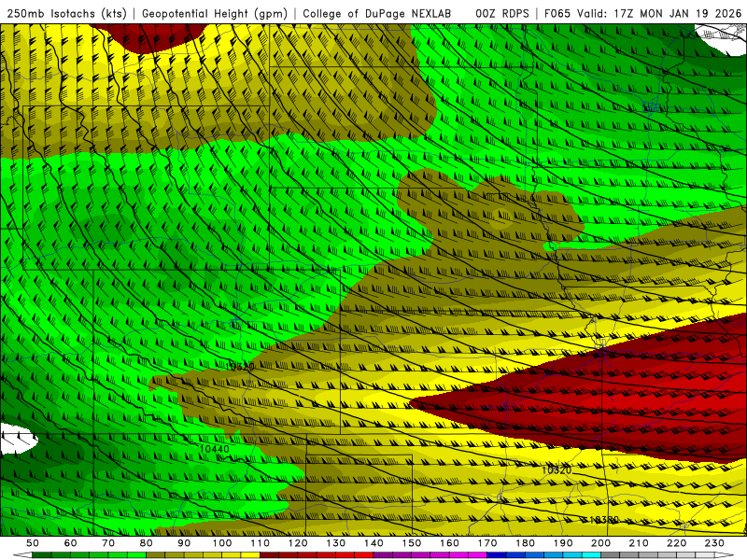747x560 pixels.
Task: Select the bright red swatch just before 140
Action: pyautogui.click(x=364, y=555)
